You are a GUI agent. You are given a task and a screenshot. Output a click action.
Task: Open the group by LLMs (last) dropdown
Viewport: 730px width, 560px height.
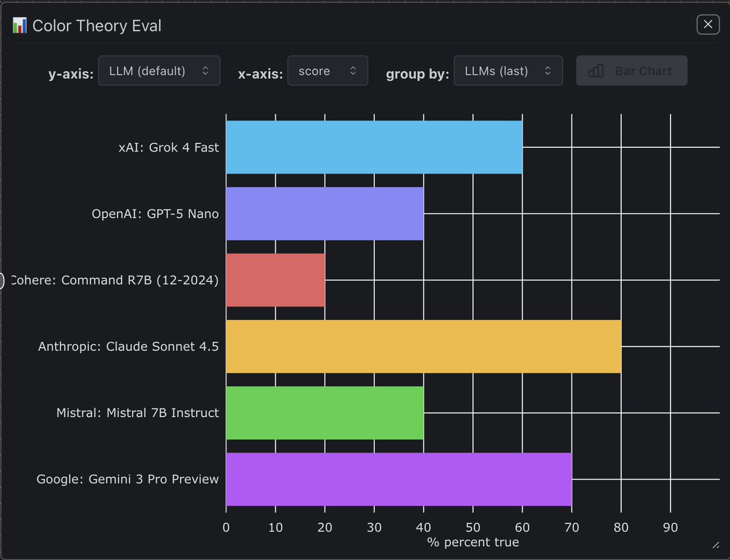pyautogui.click(x=508, y=71)
